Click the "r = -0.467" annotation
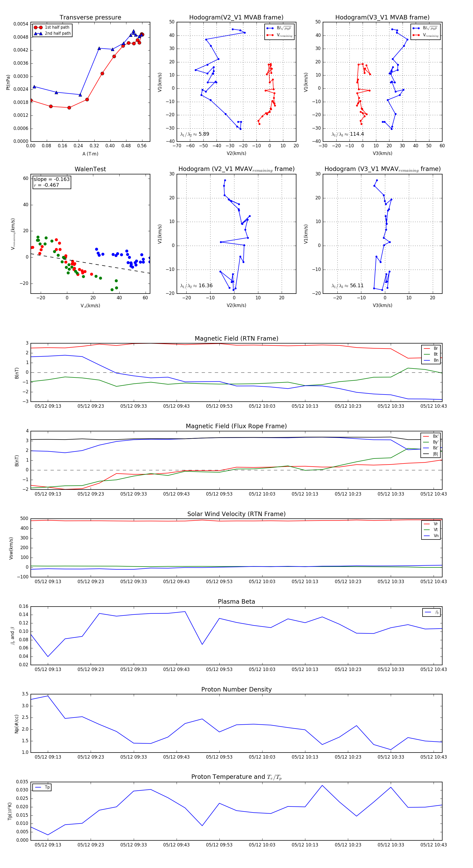The height and width of the screenshot is (868, 473). coord(47,185)
